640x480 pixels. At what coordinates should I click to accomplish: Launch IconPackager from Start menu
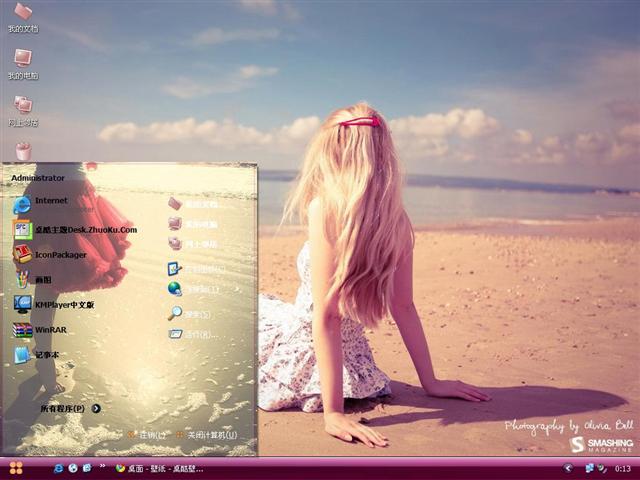[60, 255]
